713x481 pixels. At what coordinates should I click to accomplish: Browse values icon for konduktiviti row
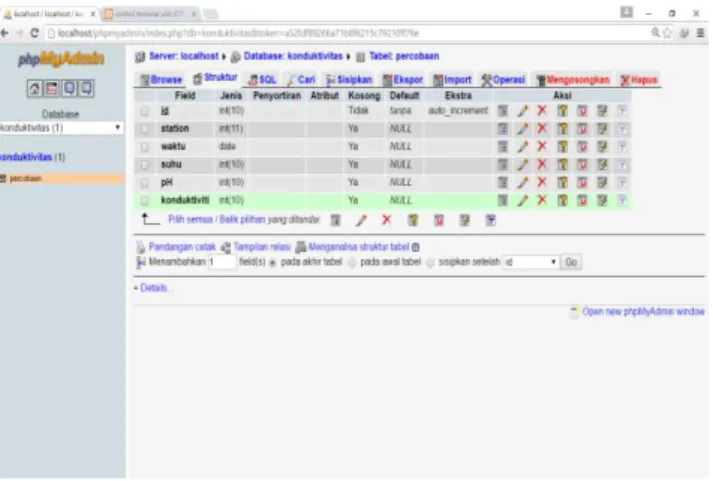tap(502, 200)
